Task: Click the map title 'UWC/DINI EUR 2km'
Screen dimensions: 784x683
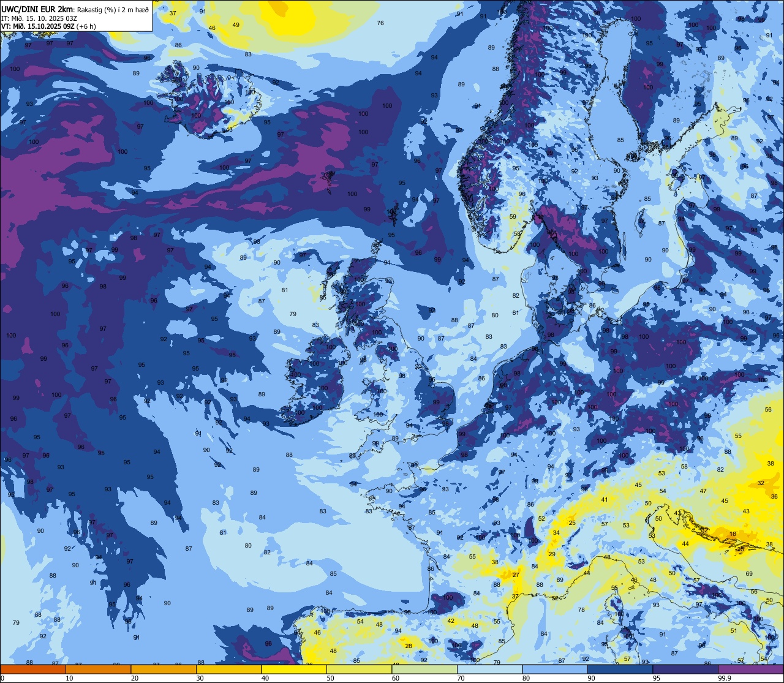Action: click(37, 9)
